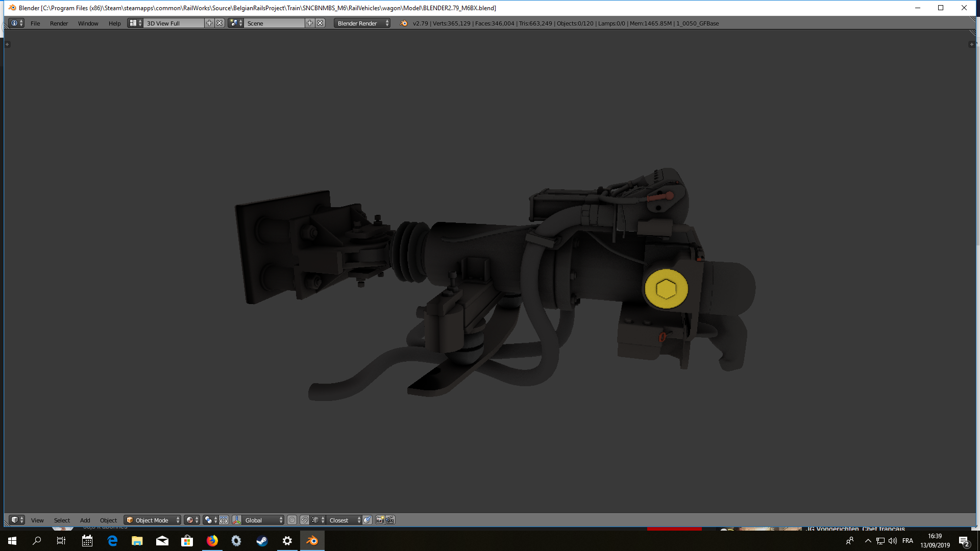Toggle manipulate center points button
Viewport: 980px width, 551px height.
click(x=224, y=520)
